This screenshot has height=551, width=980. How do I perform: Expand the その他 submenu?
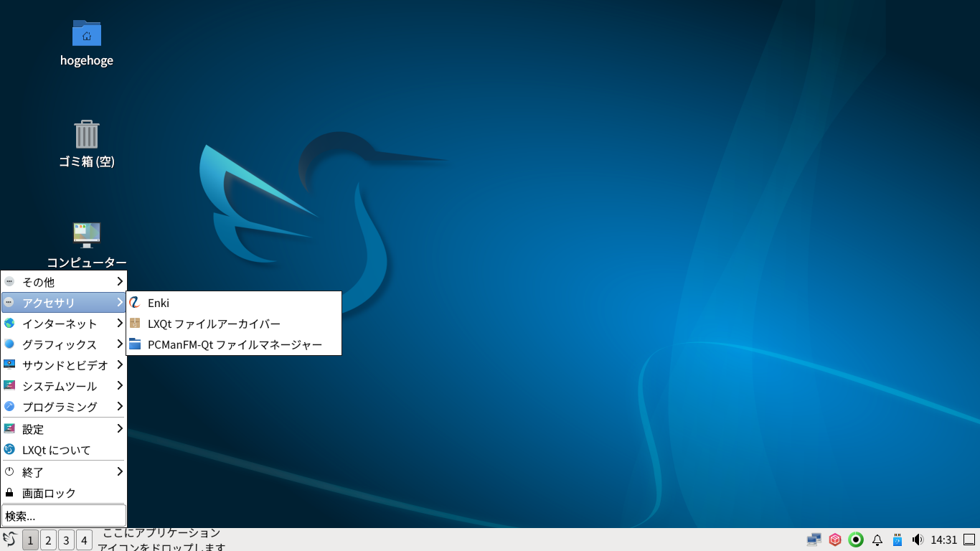[x=64, y=282]
